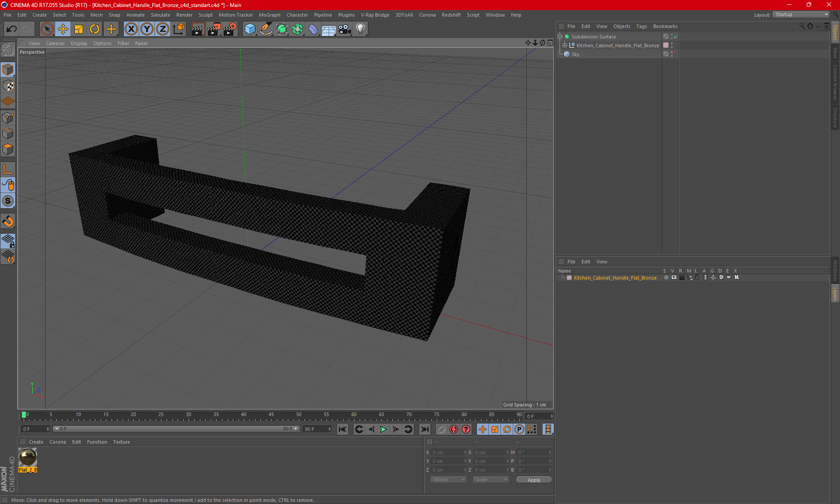Viewport: 840px width, 504px height.
Task: Add a Camera object
Action: [x=345, y=29]
